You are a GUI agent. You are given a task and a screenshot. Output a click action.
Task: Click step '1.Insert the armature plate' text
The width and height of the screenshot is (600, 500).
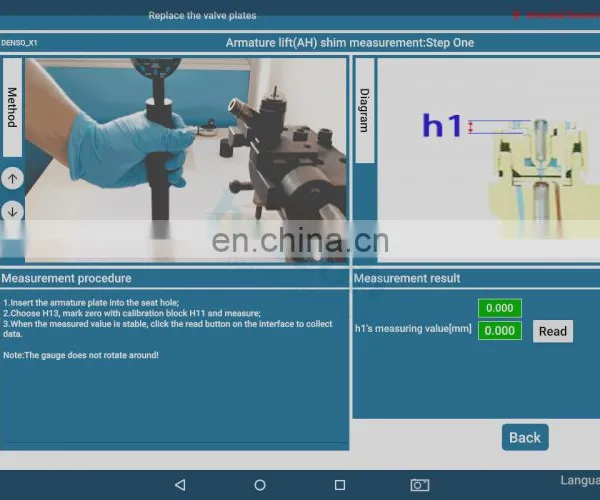(91, 303)
